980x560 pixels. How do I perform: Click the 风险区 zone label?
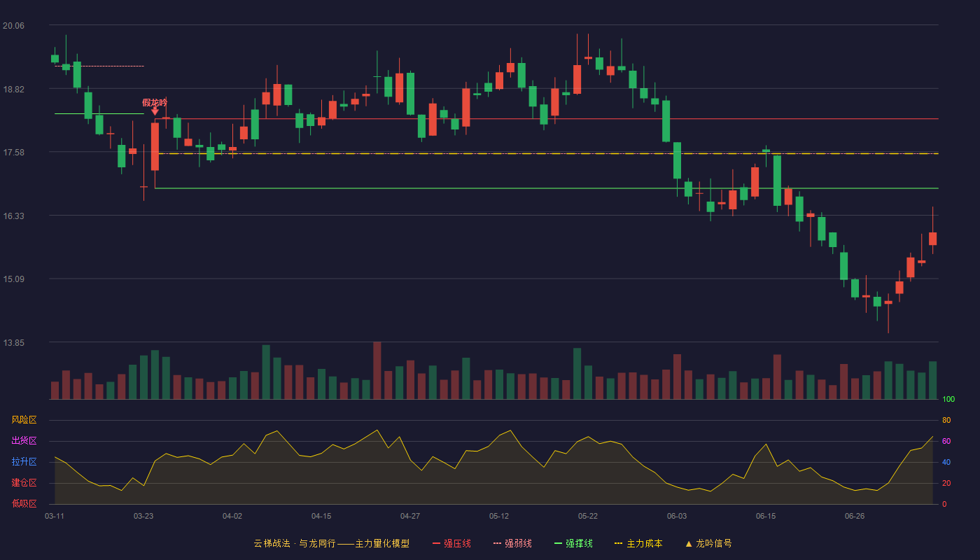click(24, 420)
